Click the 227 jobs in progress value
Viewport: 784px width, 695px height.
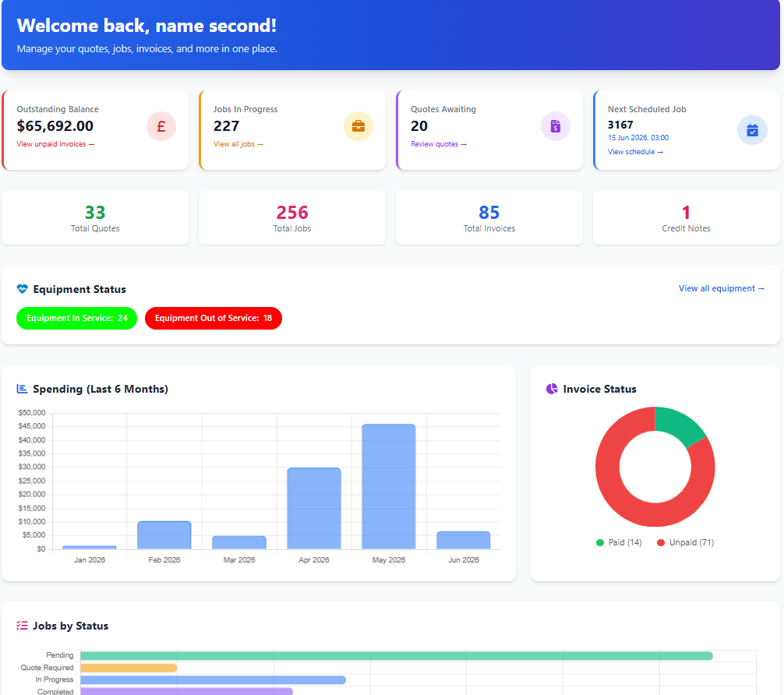point(226,126)
